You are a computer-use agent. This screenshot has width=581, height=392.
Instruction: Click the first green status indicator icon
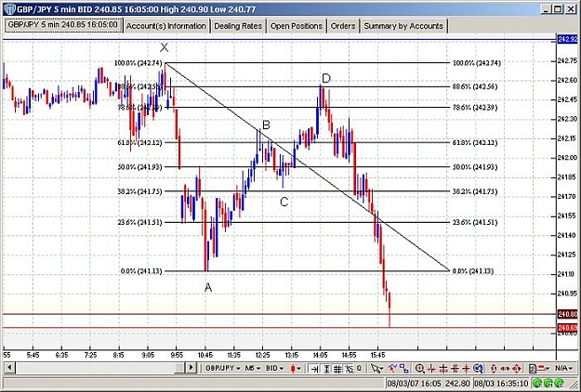click(x=536, y=383)
